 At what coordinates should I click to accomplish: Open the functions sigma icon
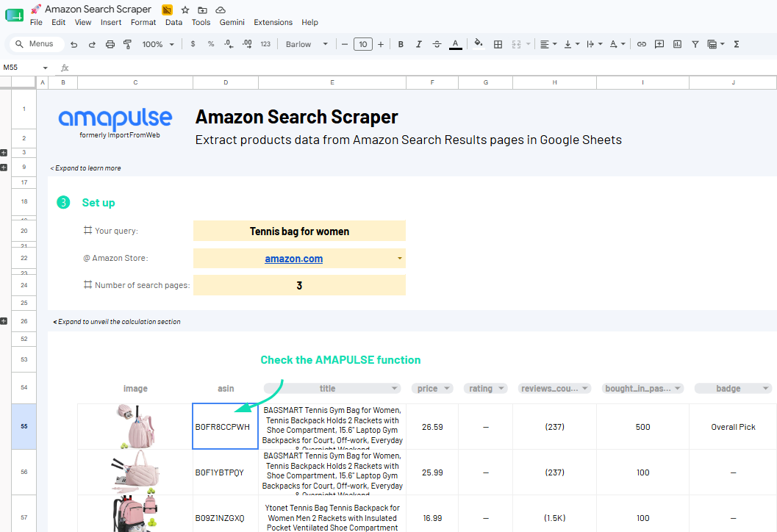point(737,44)
